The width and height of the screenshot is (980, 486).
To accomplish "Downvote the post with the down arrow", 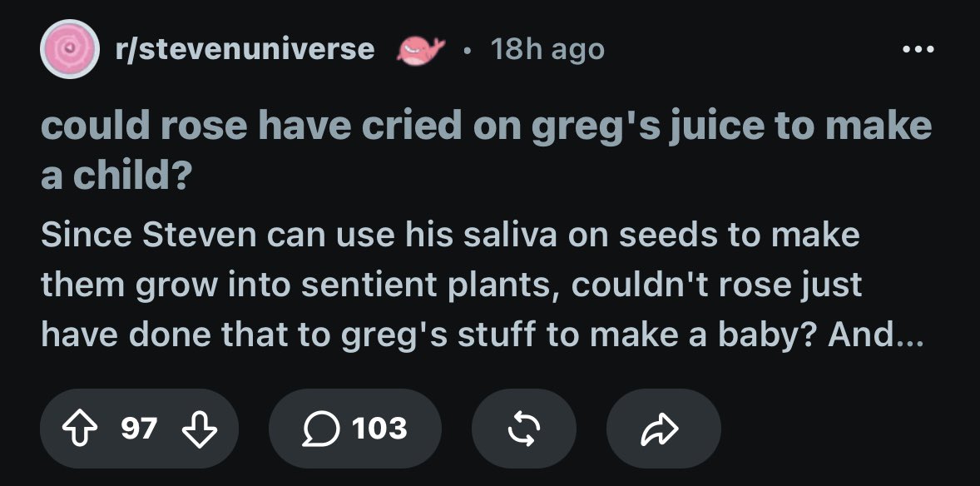I will (199, 429).
